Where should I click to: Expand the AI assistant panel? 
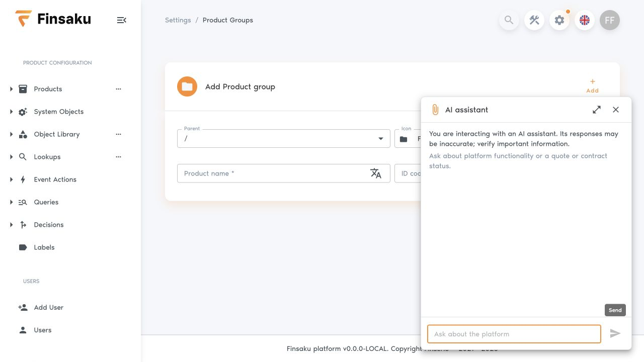(x=597, y=110)
